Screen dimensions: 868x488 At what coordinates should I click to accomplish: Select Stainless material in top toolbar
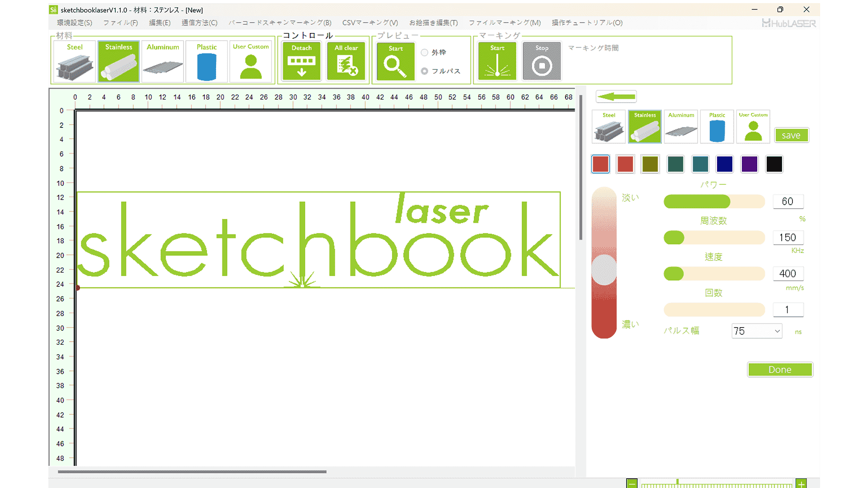[118, 61]
